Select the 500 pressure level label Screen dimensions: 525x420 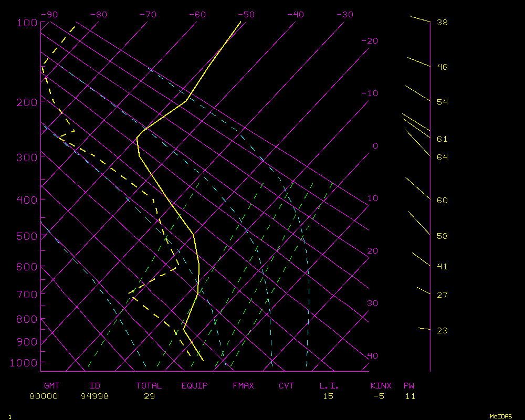tap(27, 236)
